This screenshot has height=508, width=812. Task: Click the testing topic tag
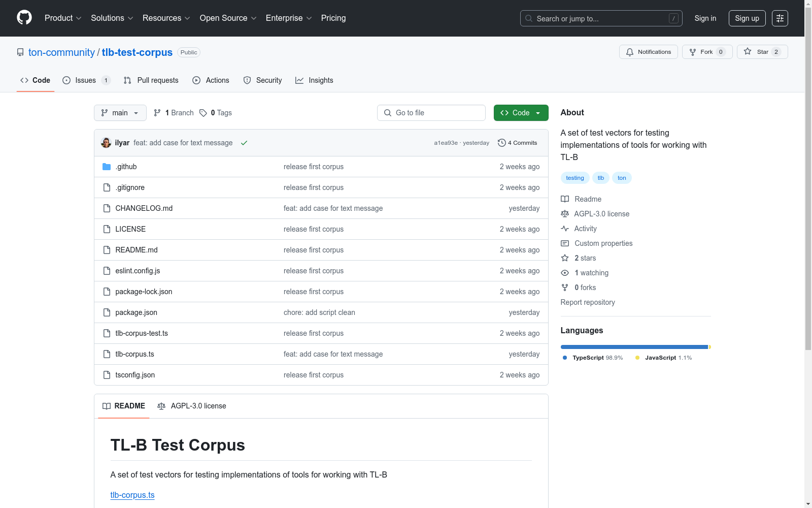tap(575, 178)
